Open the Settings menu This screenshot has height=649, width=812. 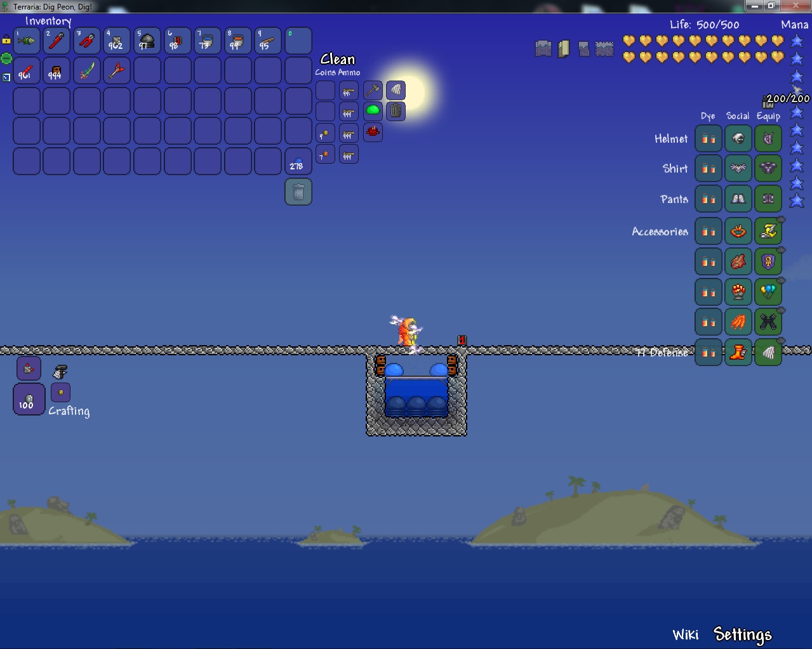click(x=743, y=634)
